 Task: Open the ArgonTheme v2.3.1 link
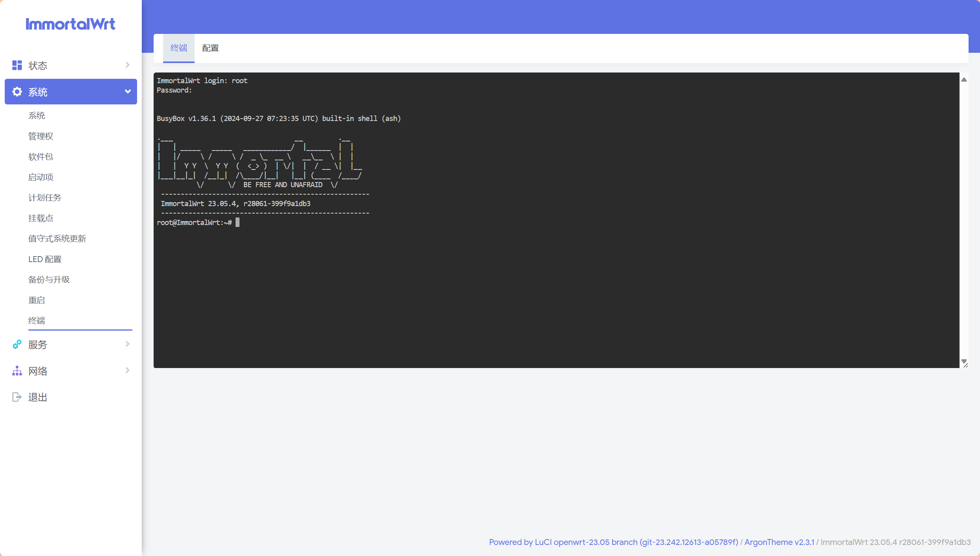(x=779, y=542)
